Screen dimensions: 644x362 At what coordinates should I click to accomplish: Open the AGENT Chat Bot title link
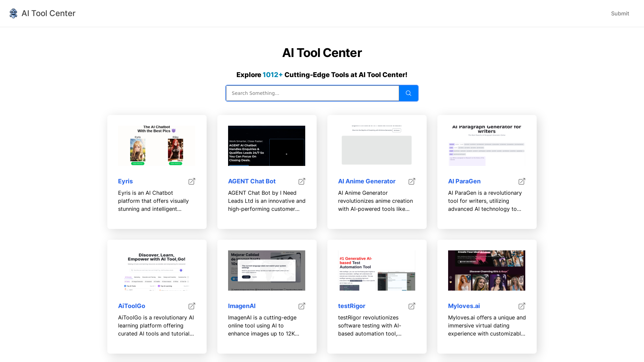252,181
